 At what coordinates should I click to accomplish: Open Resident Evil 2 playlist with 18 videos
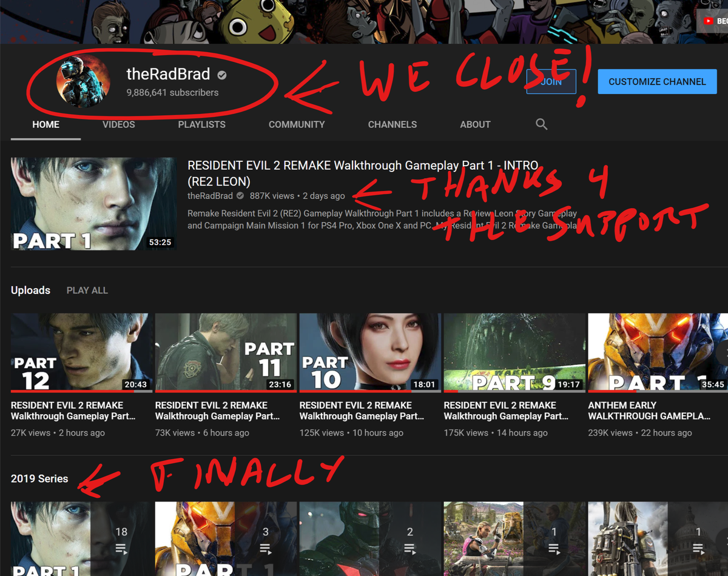click(80, 538)
